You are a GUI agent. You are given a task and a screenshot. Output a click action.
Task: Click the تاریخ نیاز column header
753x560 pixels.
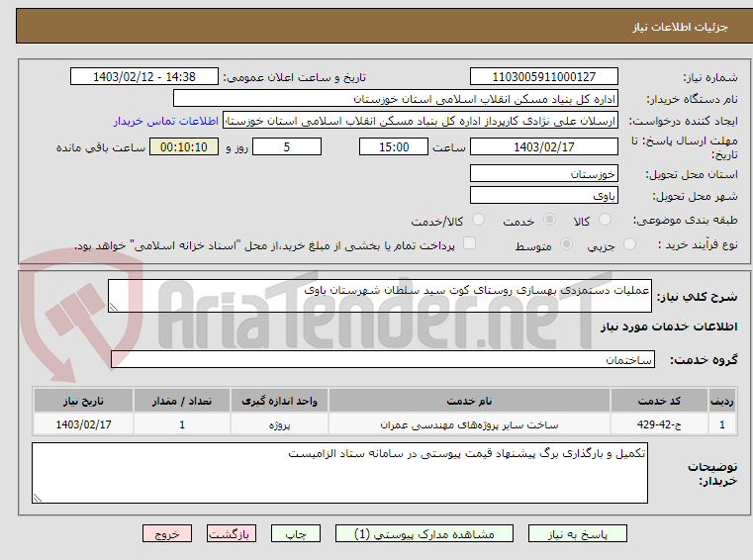point(83,401)
